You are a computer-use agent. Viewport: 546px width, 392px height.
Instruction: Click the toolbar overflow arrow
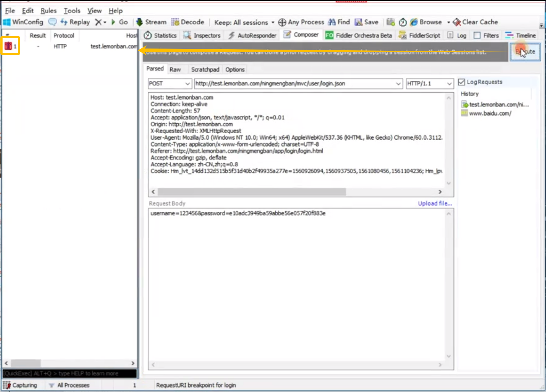[541, 26]
